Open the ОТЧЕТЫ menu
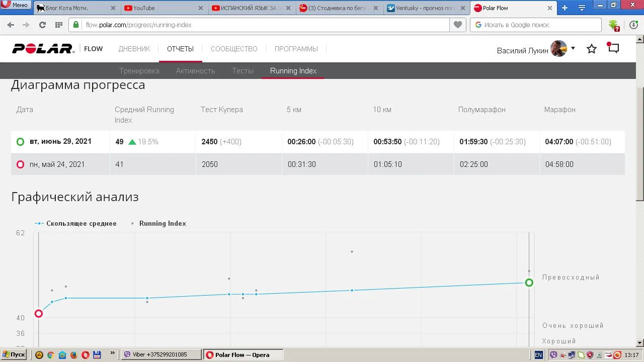This screenshot has height=362, width=644. point(180,49)
